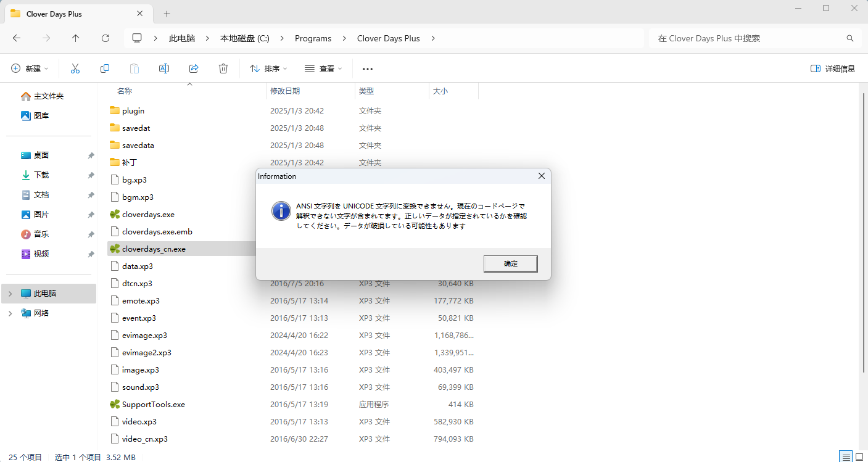
Task: Click the computer icon in address bar
Action: (x=137, y=38)
